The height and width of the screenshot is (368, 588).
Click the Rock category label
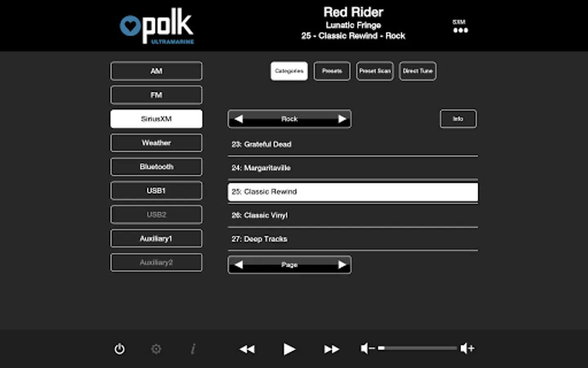pos(290,119)
